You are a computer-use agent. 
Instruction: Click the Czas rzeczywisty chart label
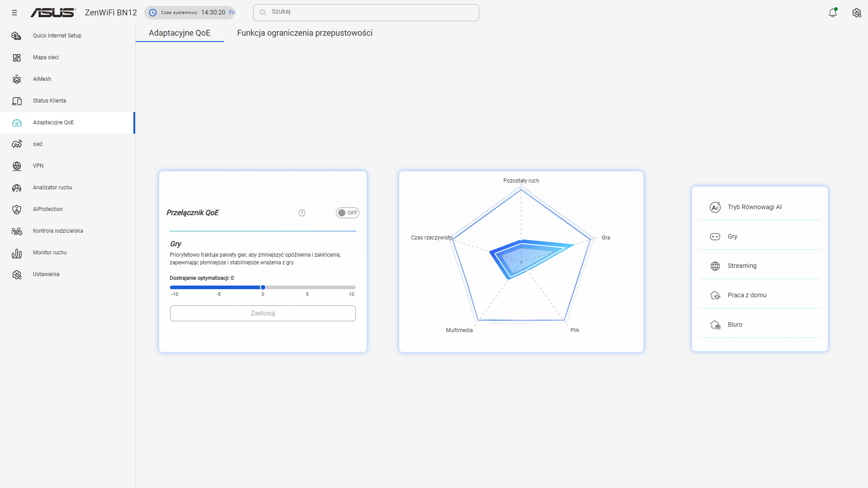click(431, 238)
